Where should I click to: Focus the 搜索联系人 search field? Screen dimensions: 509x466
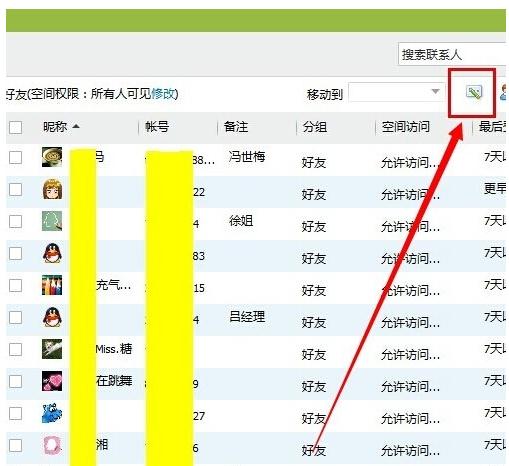452,54
